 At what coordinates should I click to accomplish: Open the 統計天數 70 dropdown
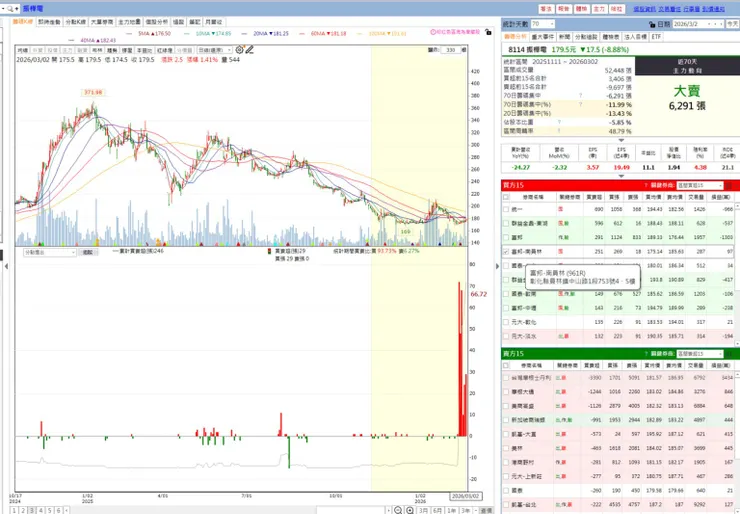[x=543, y=24]
